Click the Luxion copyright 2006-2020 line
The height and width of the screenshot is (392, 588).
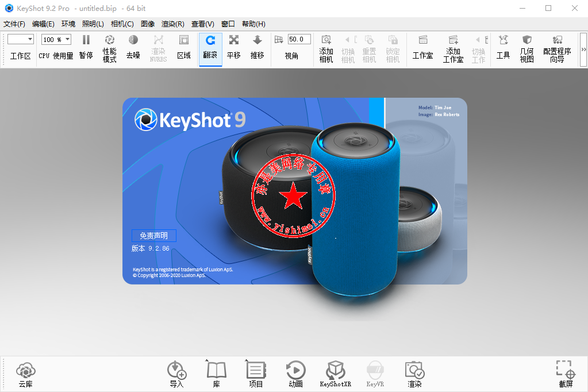click(x=170, y=275)
